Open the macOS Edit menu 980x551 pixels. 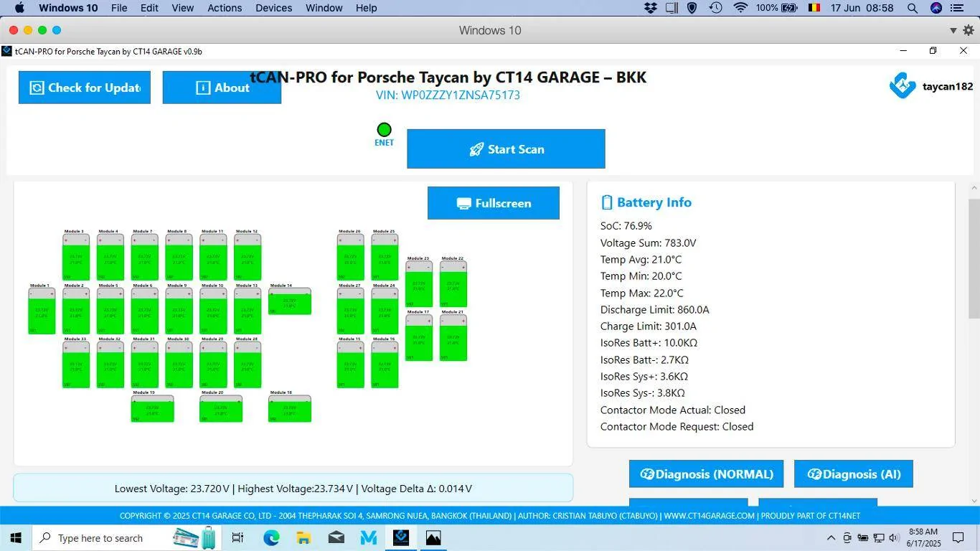(149, 8)
